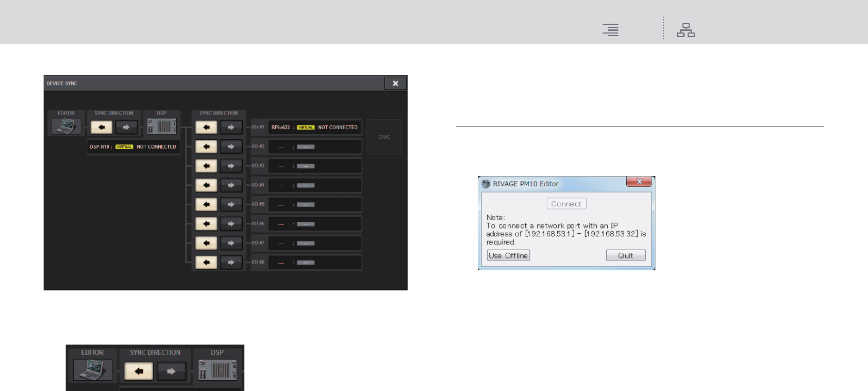
Task: Click the VIRTUAL badge next to RPio622
Action: coord(306,127)
